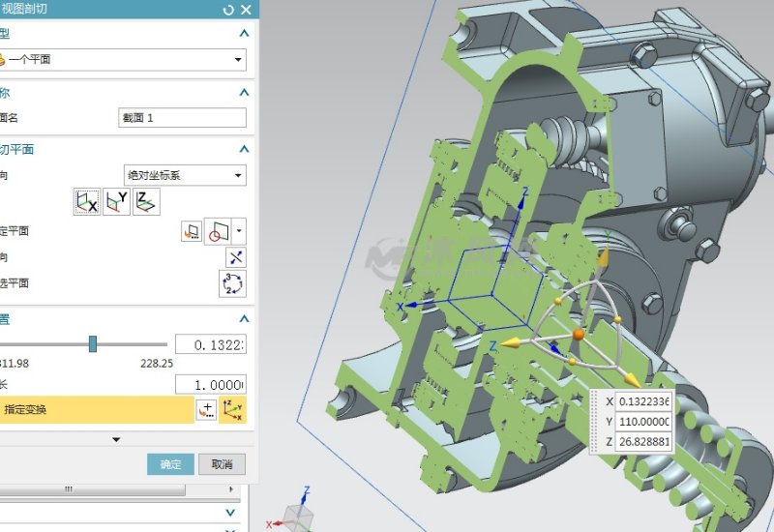Open the plane dialog icon with orange arrow
This screenshot has height=532, width=774.
click(192, 231)
